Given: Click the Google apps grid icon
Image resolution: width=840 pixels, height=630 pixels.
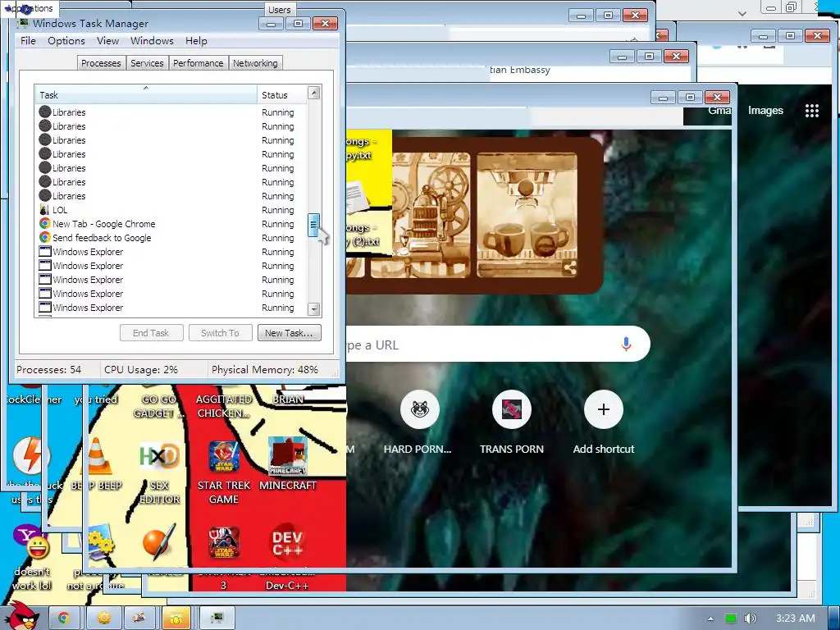Looking at the screenshot, I should click(812, 111).
